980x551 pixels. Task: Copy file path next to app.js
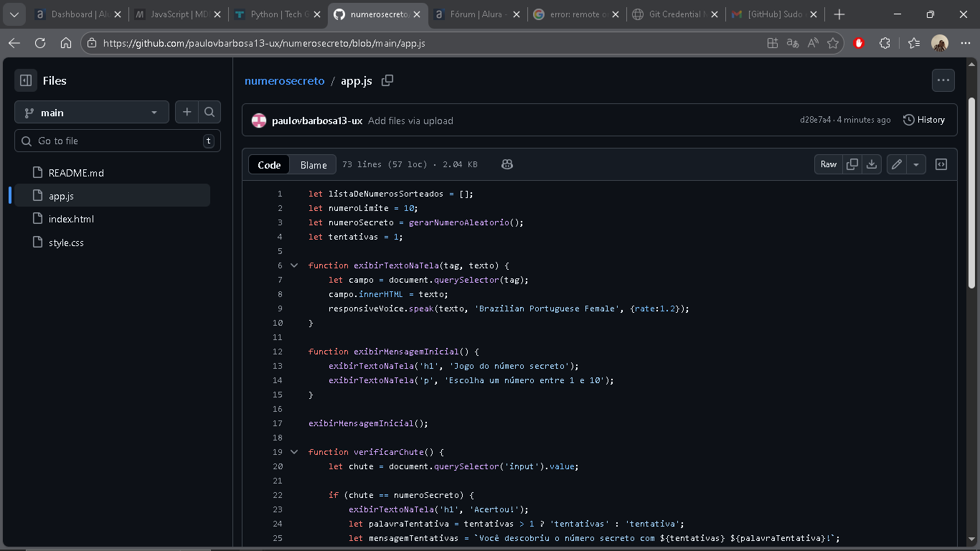tap(387, 81)
